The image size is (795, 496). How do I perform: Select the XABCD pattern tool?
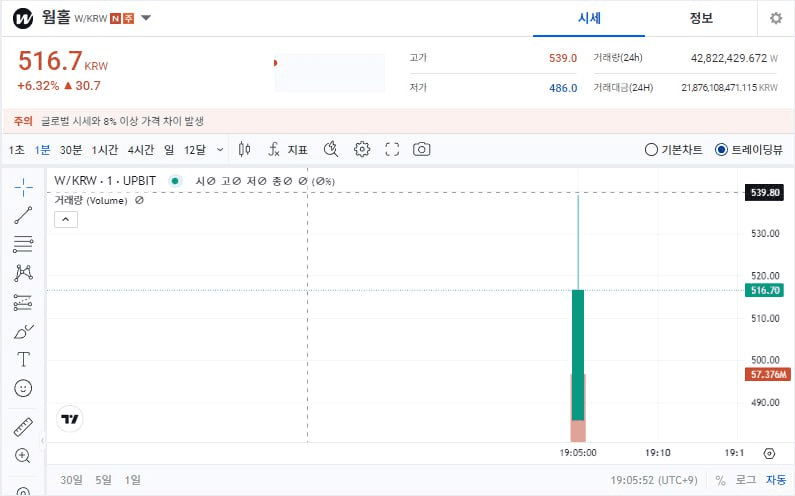pos(23,273)
